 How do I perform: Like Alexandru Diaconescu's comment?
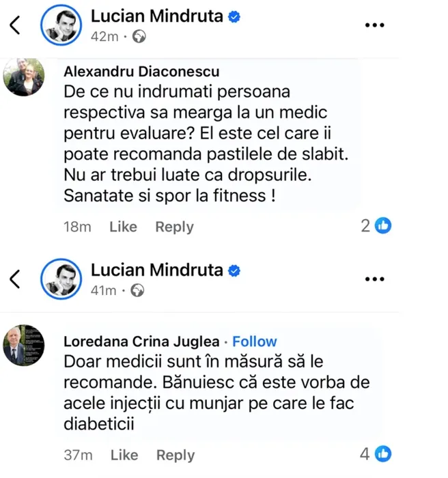click(x=123, y=227)
